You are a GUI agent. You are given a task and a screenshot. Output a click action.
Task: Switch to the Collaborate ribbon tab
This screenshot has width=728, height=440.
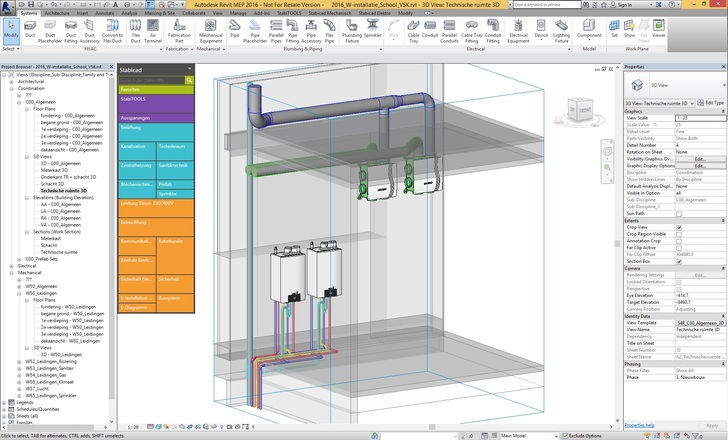coord(193,13)
